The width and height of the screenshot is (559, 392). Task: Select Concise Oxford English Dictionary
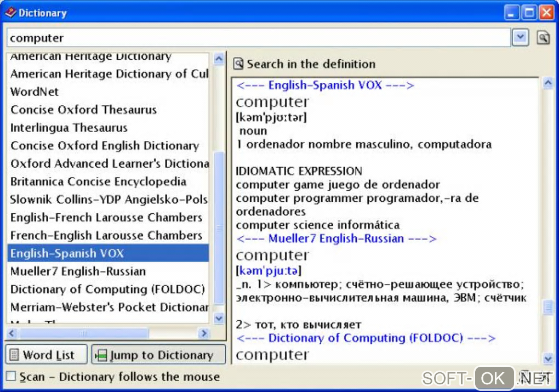click(107, 145)
